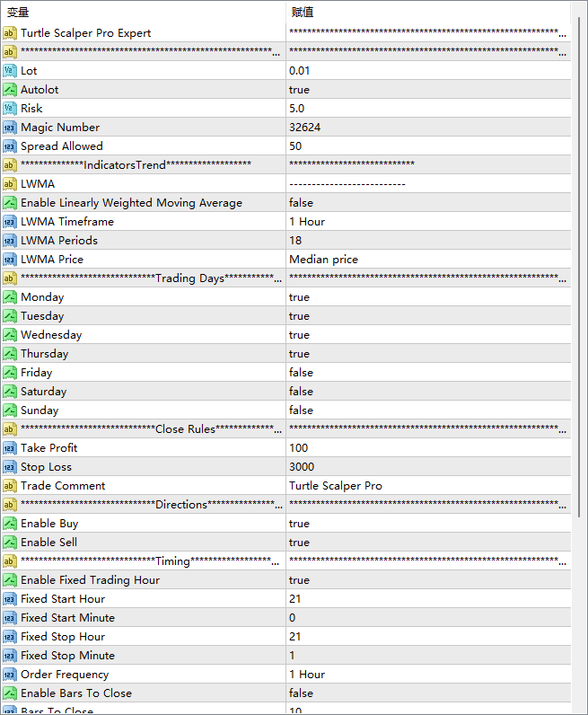The width and height of the screenshot is (588, 715).
Task: Change the Enable Linearly Weighted Moving Average false value
Action: pos(428,202)
